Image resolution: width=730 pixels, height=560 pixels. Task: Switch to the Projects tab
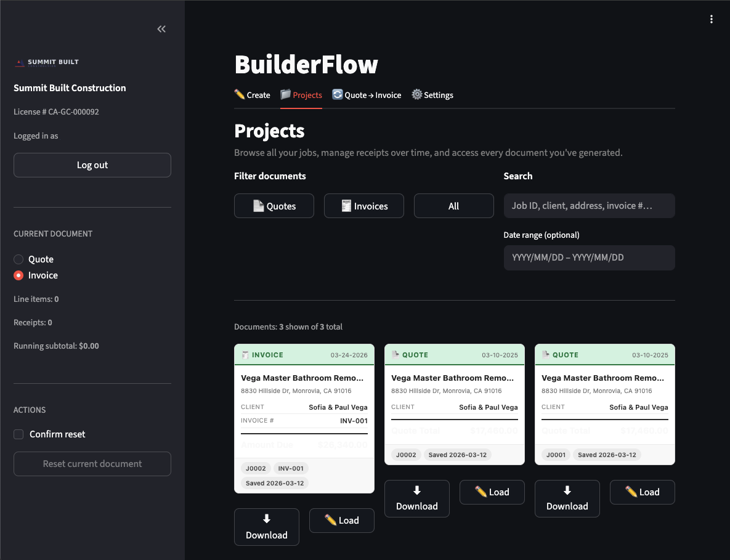[301, 94]
